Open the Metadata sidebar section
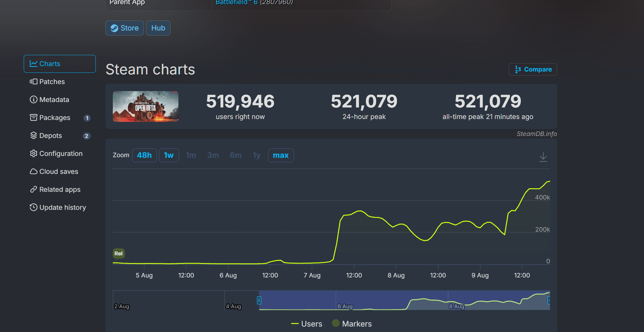The height and width of the screenshot is (332, 644). pyautogui.click(x=60, y=100)
